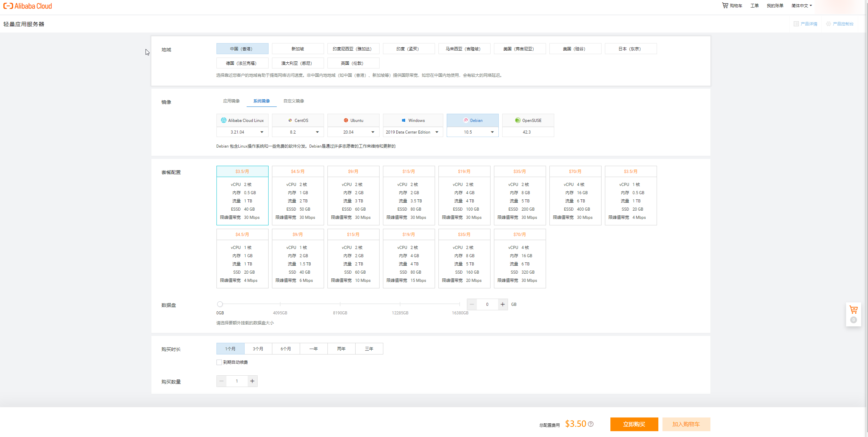Viewport: 868px width, 437px height.
Task: Open Windows 2019 Data Center Edition dropdown
Action: (413, 132)
